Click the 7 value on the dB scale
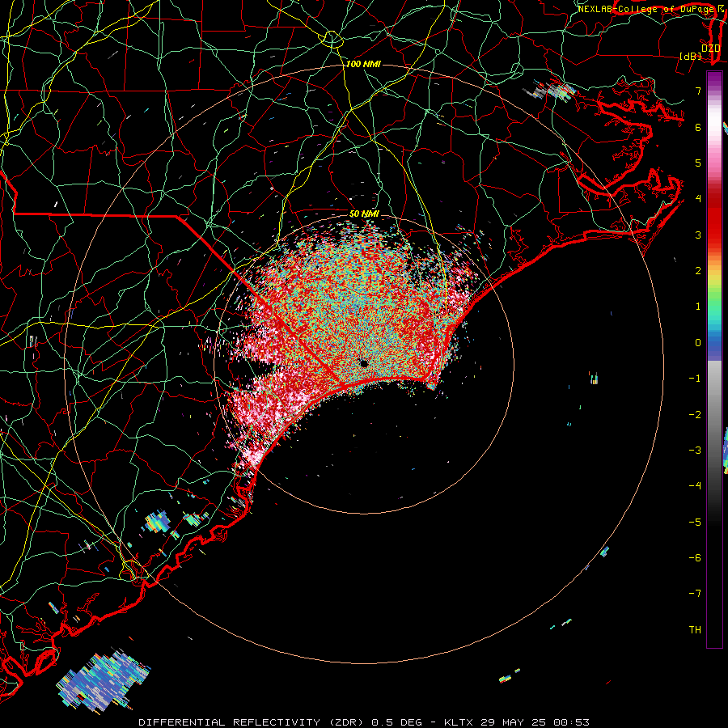The width and height of the screenshot is (728, 728). (698, 91)
